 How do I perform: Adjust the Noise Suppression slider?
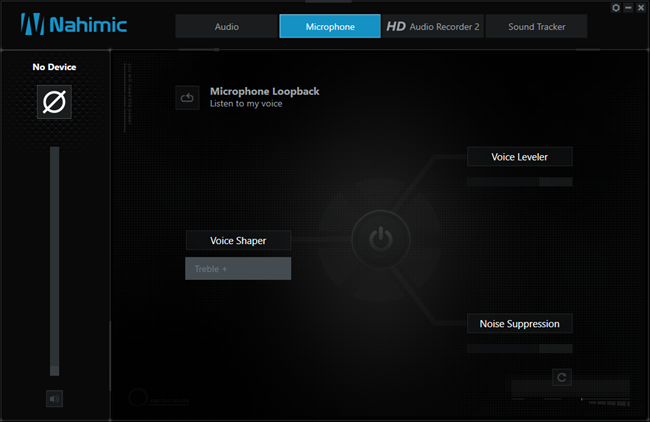pyautogui.click(x=520, y=349)
